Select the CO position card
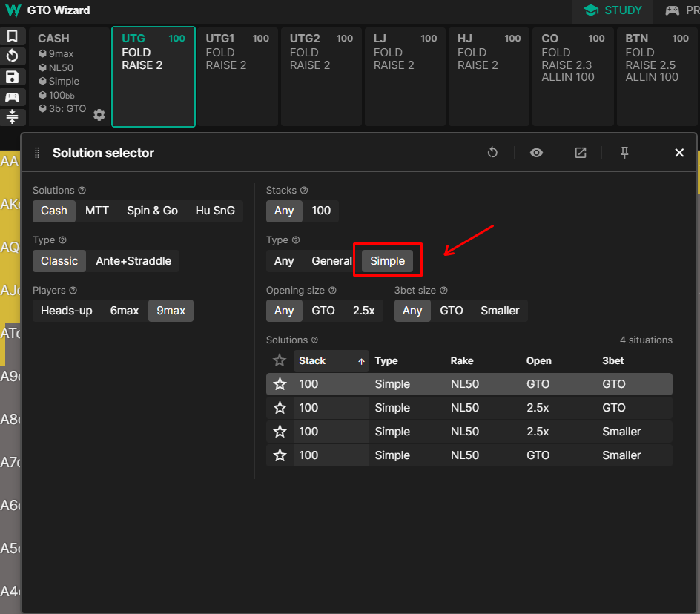 pos(573,77)
